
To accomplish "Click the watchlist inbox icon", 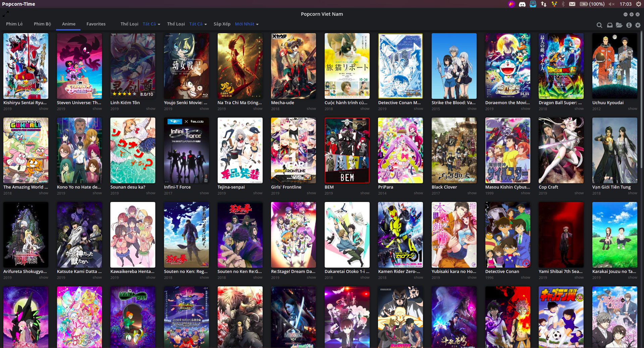I will (x=610, y=25).
